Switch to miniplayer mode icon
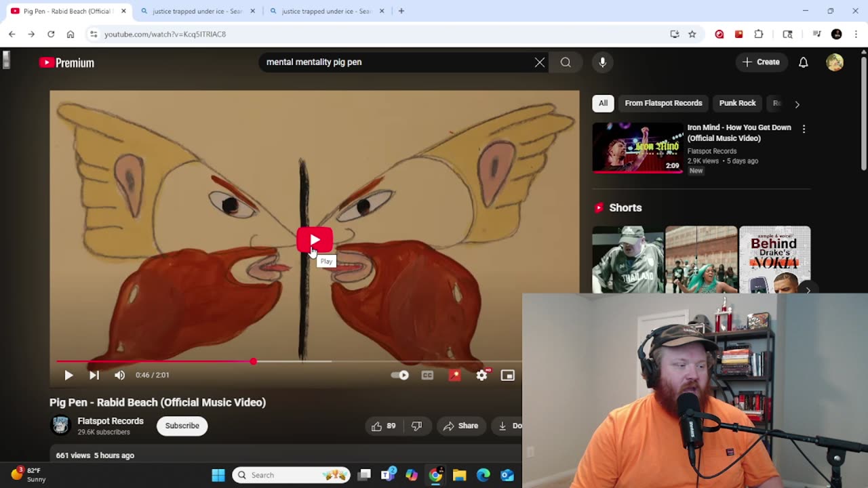This screenshot has height=488, width=868. click(507, 375)
